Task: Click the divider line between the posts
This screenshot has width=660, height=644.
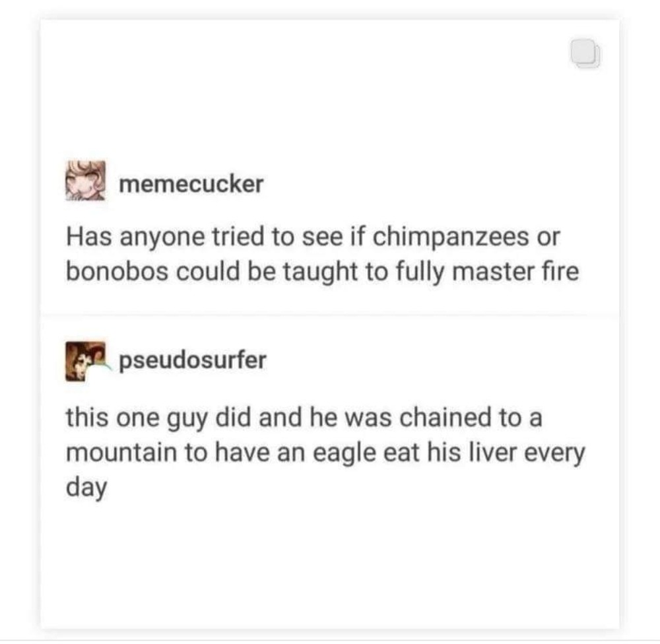Action: 330,315
